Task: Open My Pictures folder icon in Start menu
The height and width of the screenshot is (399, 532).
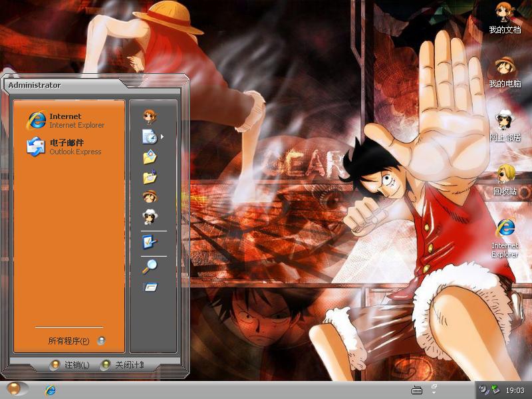Action: tap(150, 158)
